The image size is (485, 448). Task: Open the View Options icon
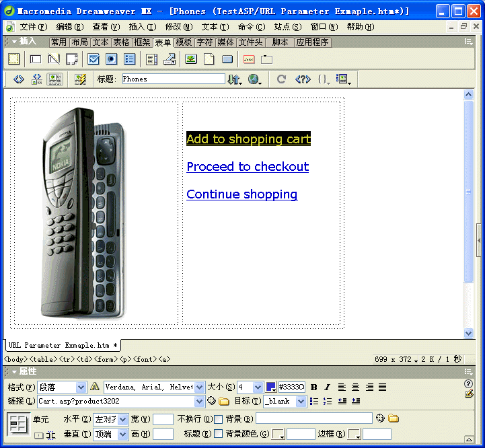[x=343, y=79]
